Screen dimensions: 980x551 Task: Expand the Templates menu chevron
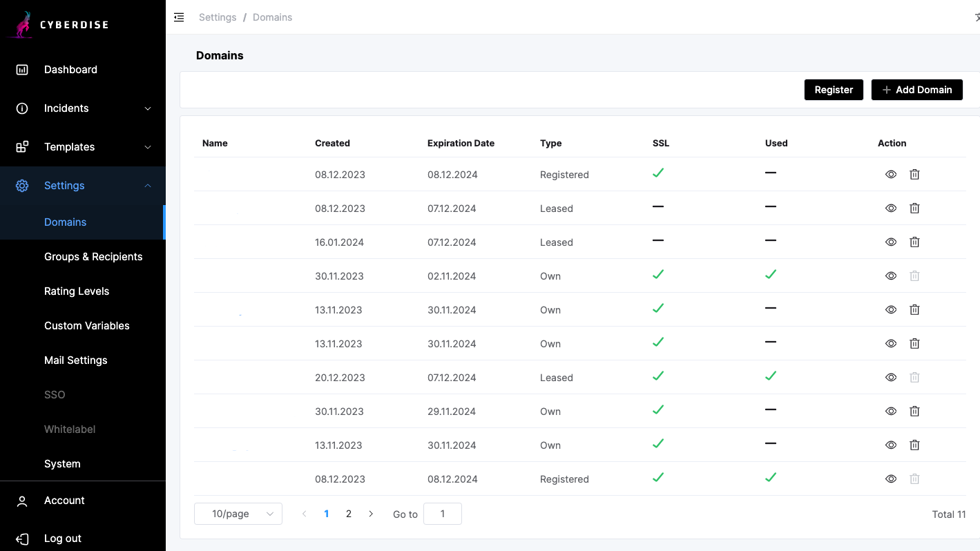pos(148,147)
